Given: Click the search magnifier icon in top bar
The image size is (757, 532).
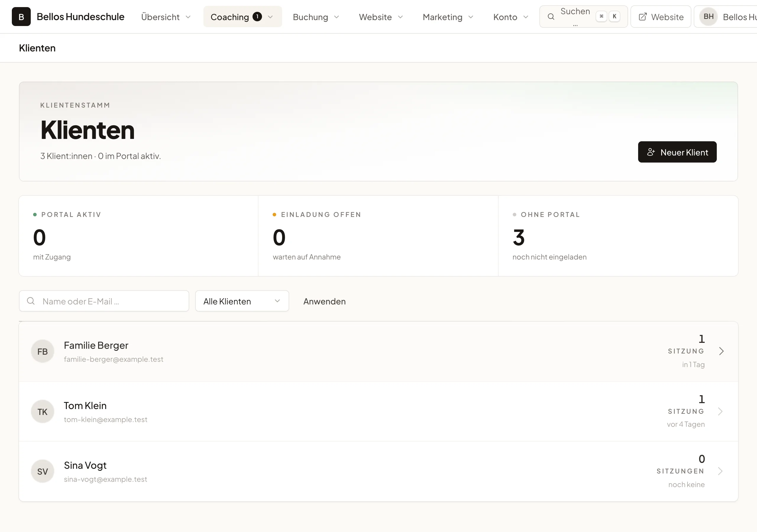Looking at the screenshot, I should coord(551,17).
